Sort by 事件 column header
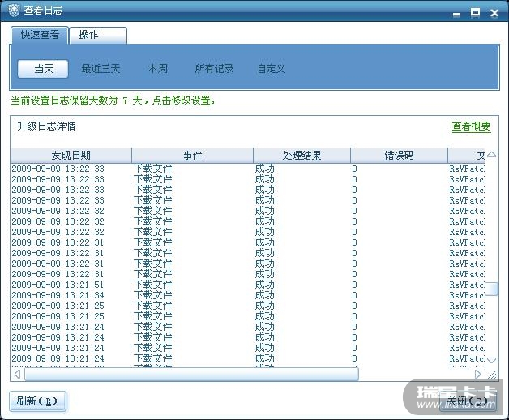Screen dimensions: 509x420 point(192,155)
